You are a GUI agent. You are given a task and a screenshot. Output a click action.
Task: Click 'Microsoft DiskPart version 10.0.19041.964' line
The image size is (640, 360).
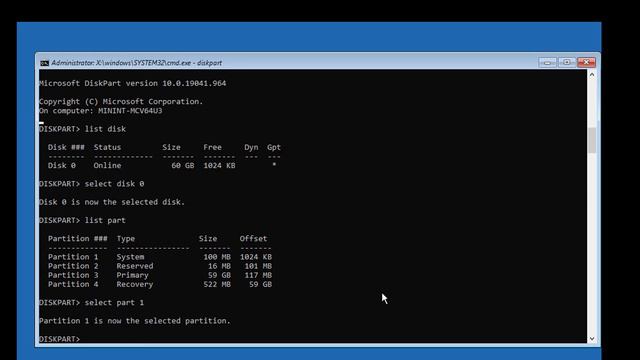(133, 83)
